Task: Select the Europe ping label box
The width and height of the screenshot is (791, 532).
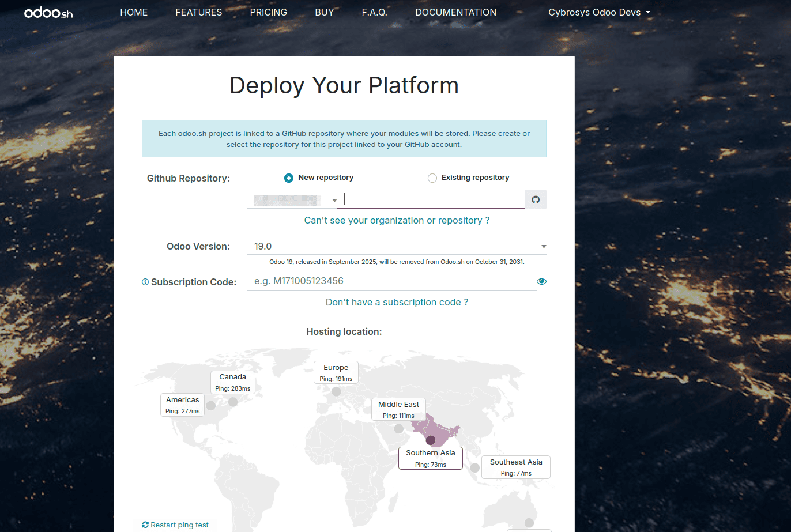Action: 336,372
